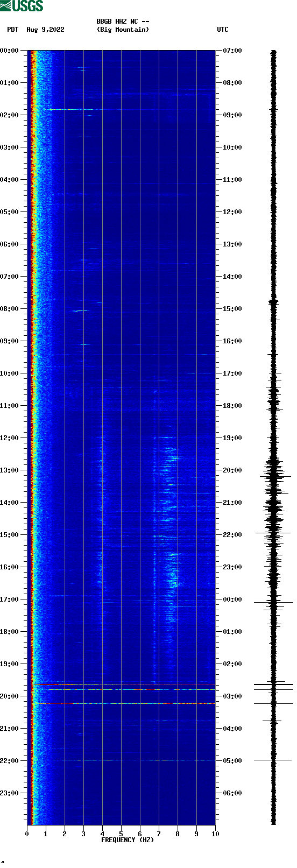
Task: Click frequency axis tick label 5
Action: coord(121,834)
